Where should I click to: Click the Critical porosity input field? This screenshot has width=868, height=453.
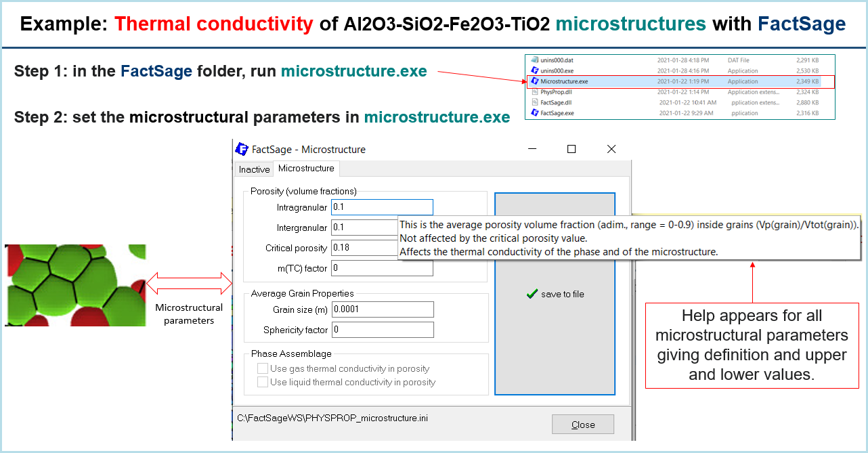[364, 248]
